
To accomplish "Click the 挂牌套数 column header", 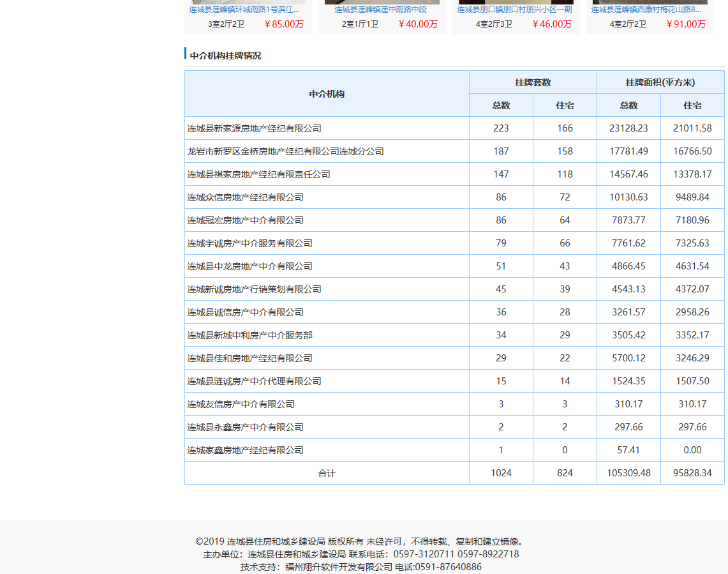I will [533, 82].
